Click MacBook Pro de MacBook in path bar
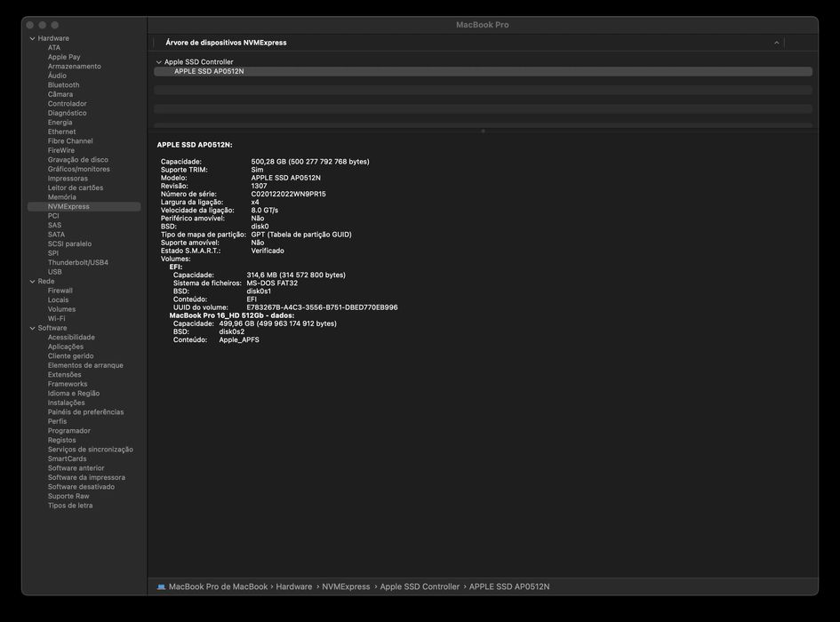Screen dimensions: 840x622 [218, 586]
